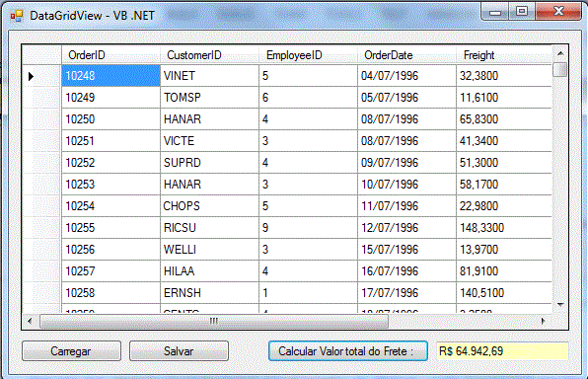The image size is (588, 379).
Task: Click the vertical scrollbar down arrow
Action: click(560, 305)
